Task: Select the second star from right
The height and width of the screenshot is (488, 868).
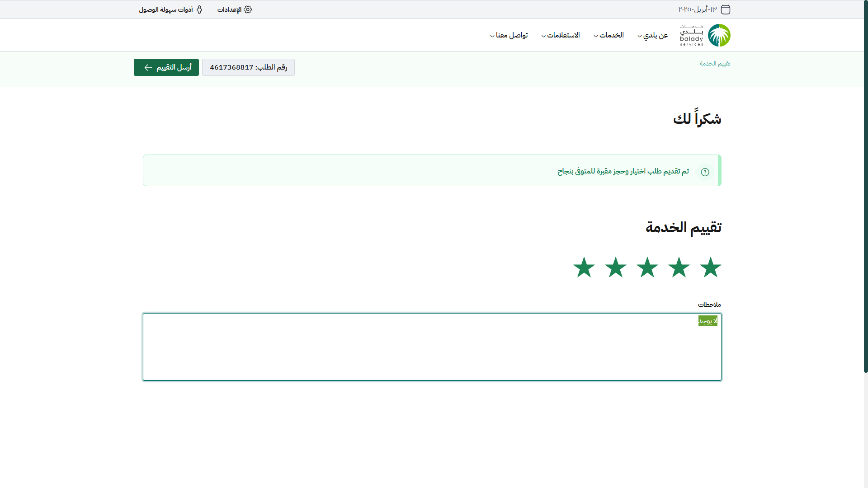Action: tap(679, 267)
